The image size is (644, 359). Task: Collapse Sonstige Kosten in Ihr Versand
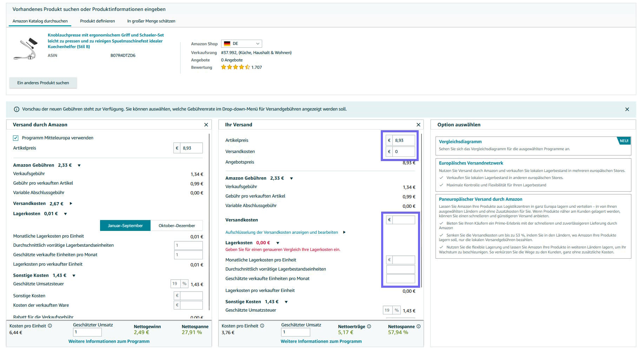[286, 302]
